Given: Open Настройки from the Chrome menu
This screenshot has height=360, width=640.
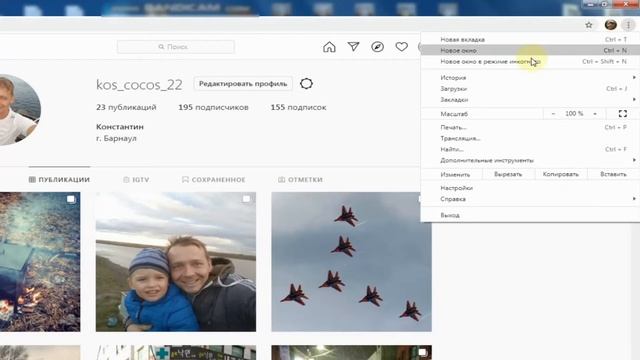Looking at the screenshot, I should point(530,188).
